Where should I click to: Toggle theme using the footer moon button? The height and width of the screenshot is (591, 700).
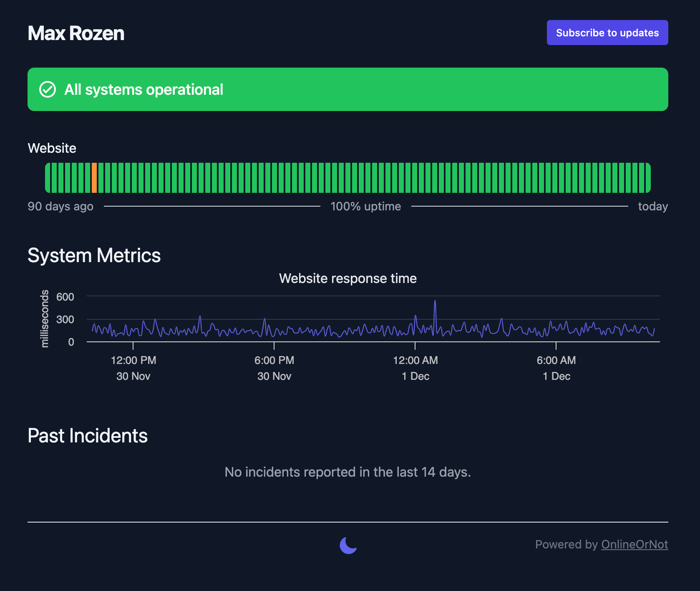tap(347, 546)
